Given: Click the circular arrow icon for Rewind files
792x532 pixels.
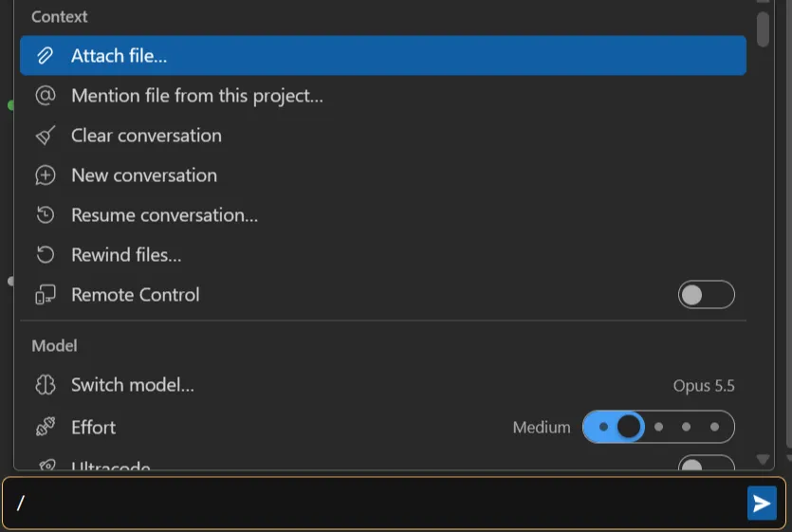Looking at the screenshot, I should point(45,255).
